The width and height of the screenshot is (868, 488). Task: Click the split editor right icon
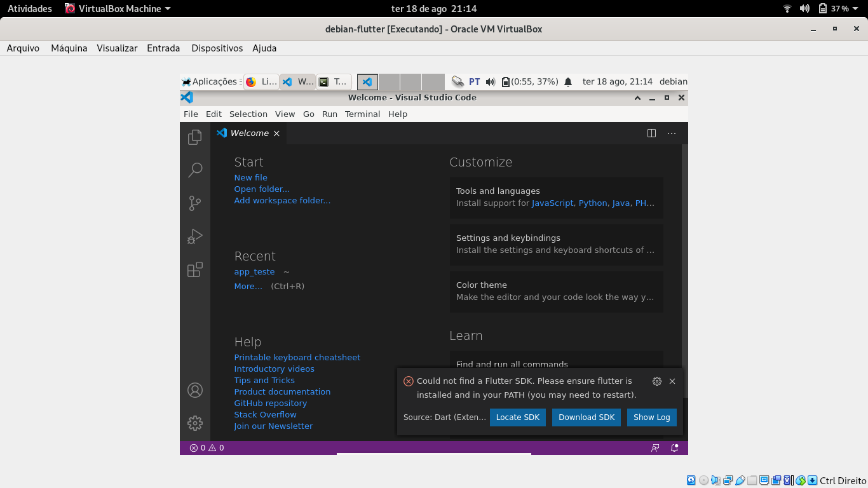[651, 133]
